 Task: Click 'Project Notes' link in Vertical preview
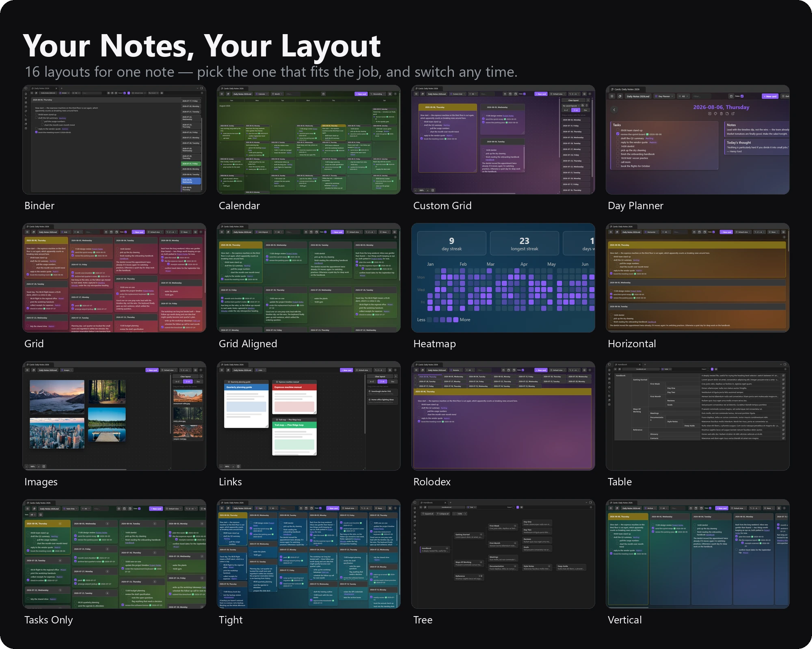click(x=678, y=525)
